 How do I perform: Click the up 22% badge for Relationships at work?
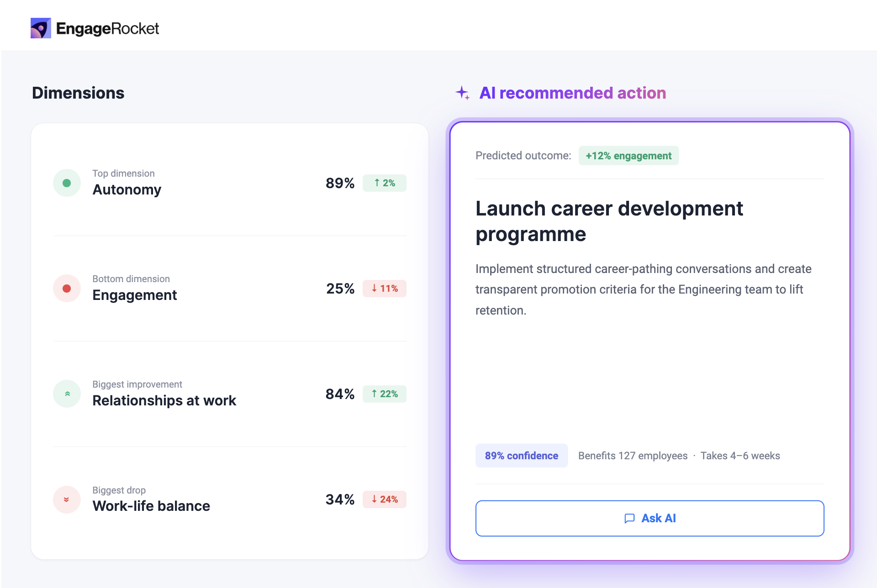click(385, 394)
